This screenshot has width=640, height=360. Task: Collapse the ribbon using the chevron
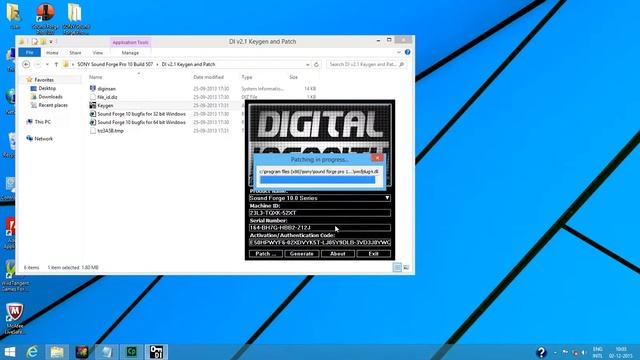point(399,52)
